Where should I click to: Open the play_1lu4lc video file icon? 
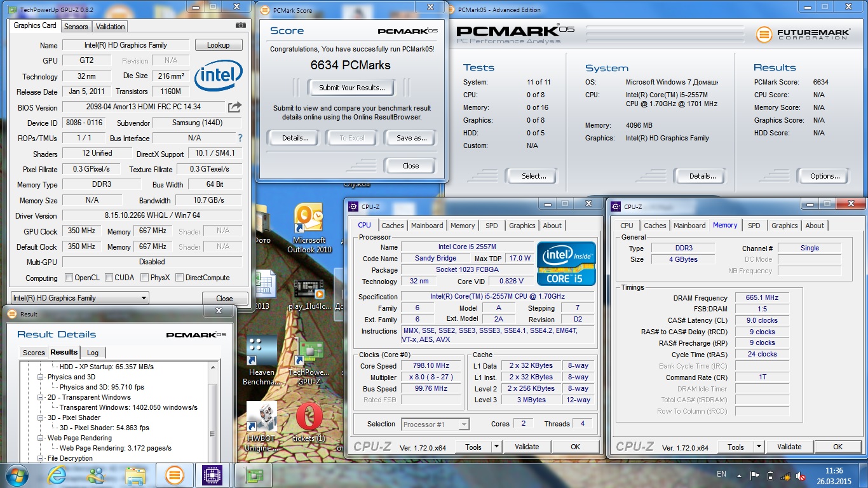point(309,294)
